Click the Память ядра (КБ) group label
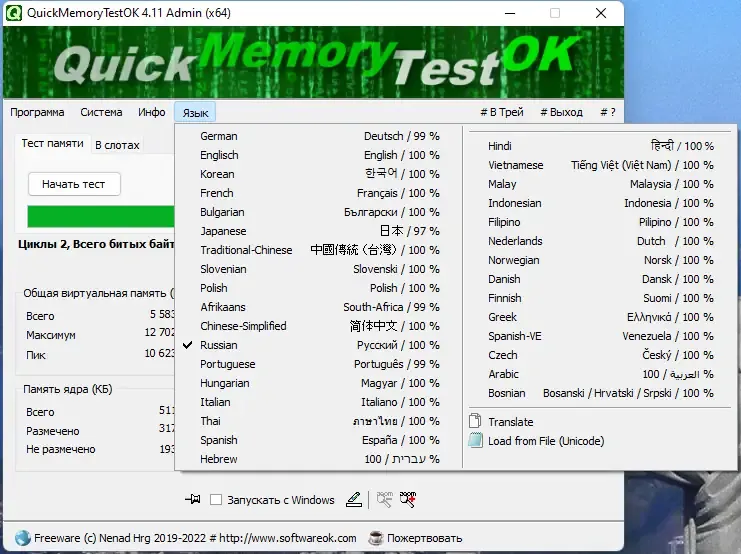The height and width of the screenshot is (554, 741). click(x=68, y=389)
